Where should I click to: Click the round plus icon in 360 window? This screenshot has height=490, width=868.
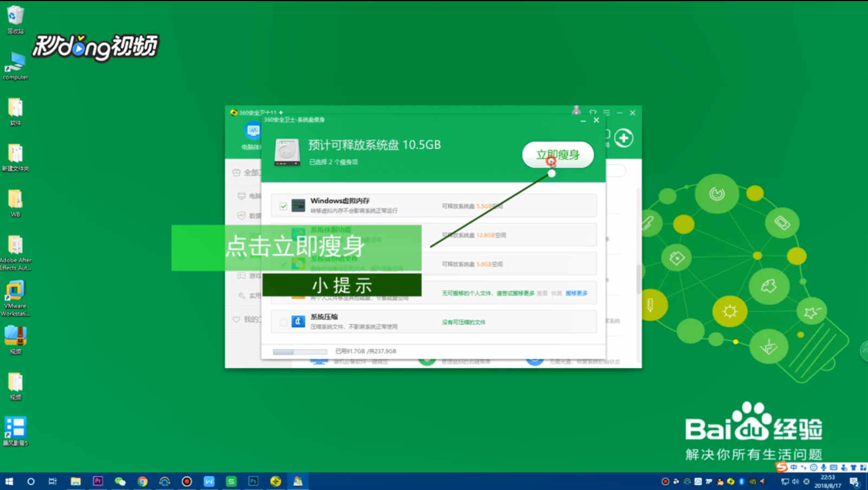624,138
